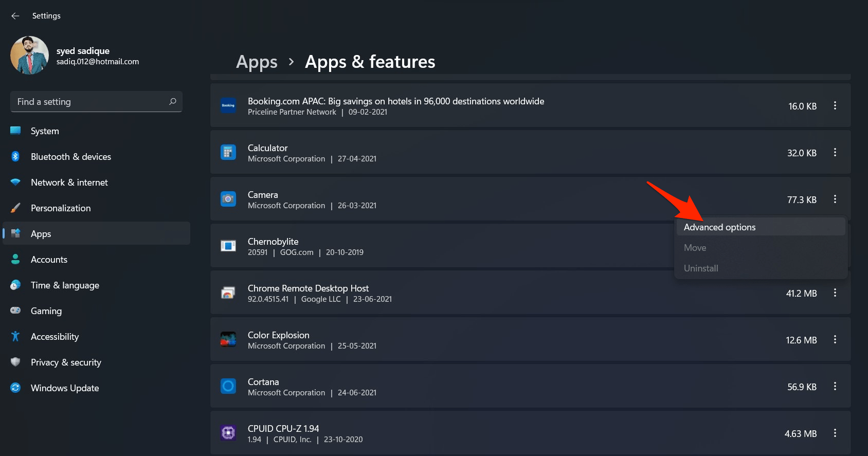The height and width of the screenshot is (456, 868).
Task: Open the three-dot menu for Camera
Action: [x=835, y=199]
